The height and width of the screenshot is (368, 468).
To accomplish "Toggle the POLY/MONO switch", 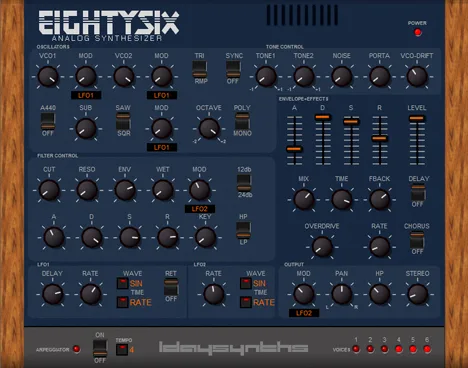I will click(242, 121).
